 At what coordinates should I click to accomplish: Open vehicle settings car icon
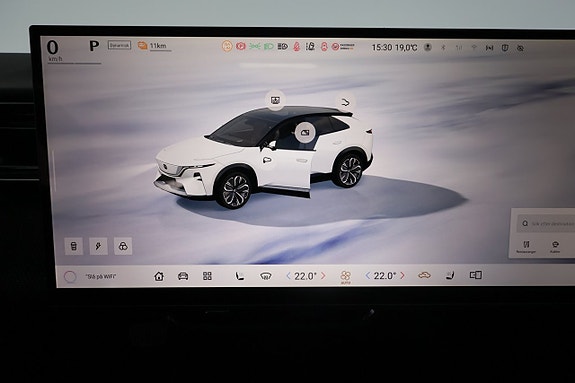coord(183,276)
